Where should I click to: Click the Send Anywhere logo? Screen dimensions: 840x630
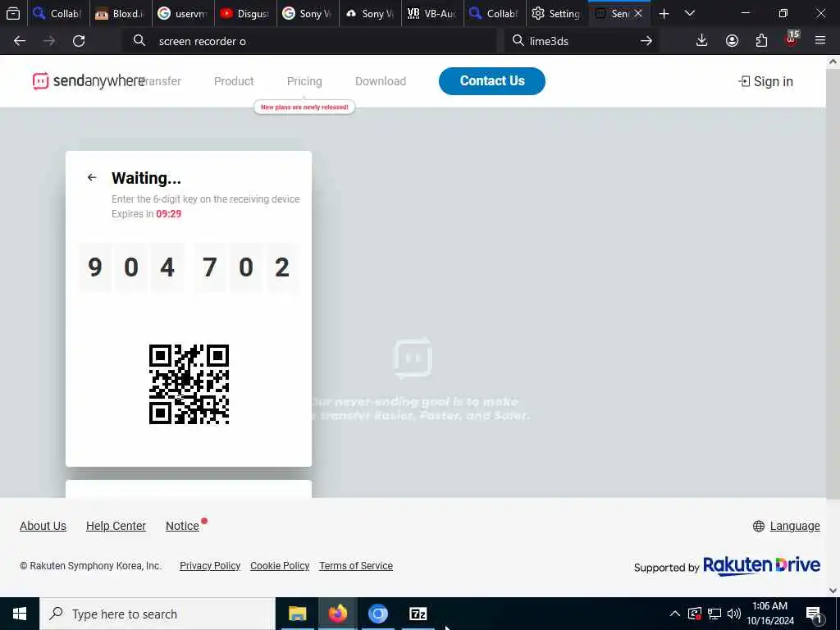(89, 81)
